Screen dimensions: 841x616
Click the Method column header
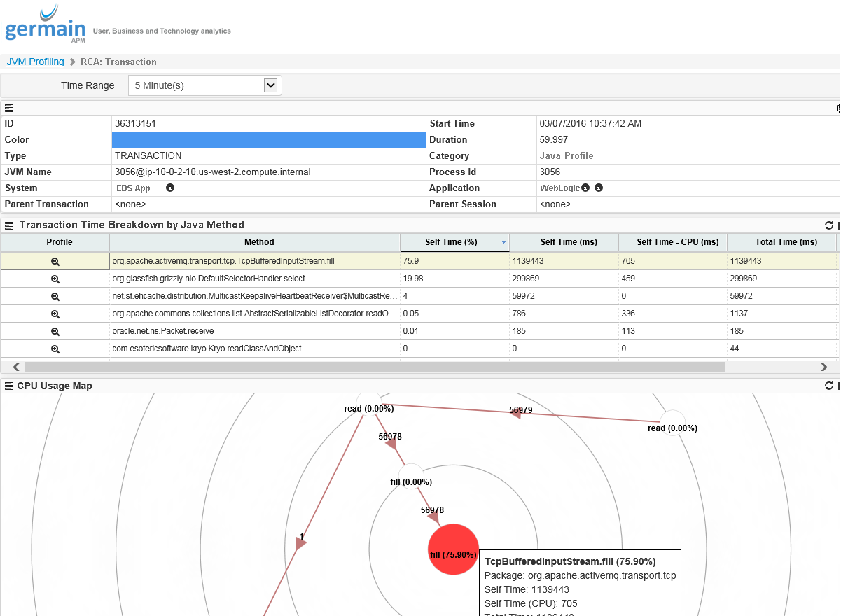259,242
